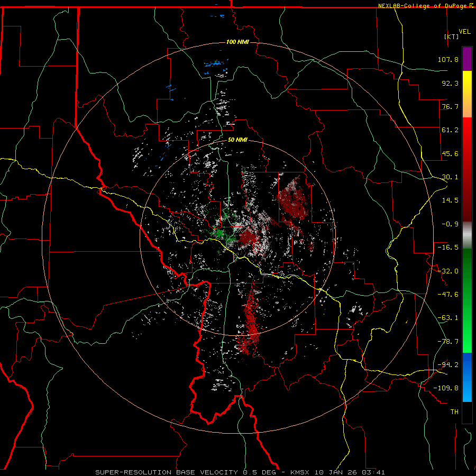This screenshot has width=476, height=476.
Task: Click the -63.1 velocity scale value
Action: pos(448,318)
